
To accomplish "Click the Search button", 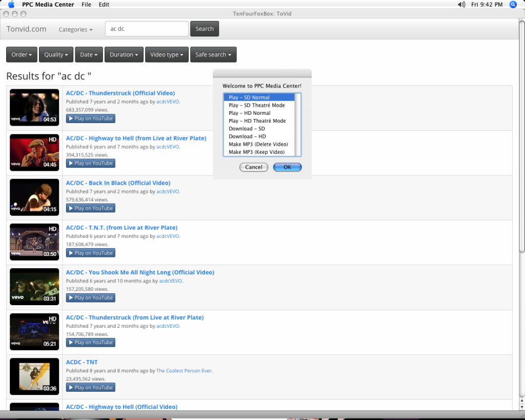I will pyautogui.click(x=205, y=29).
